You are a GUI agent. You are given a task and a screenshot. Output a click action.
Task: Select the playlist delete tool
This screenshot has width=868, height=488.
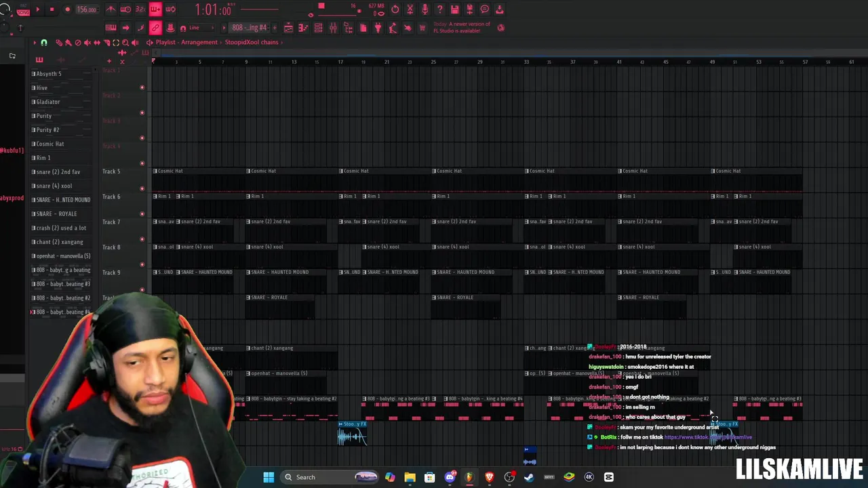[x=78, y=42]
